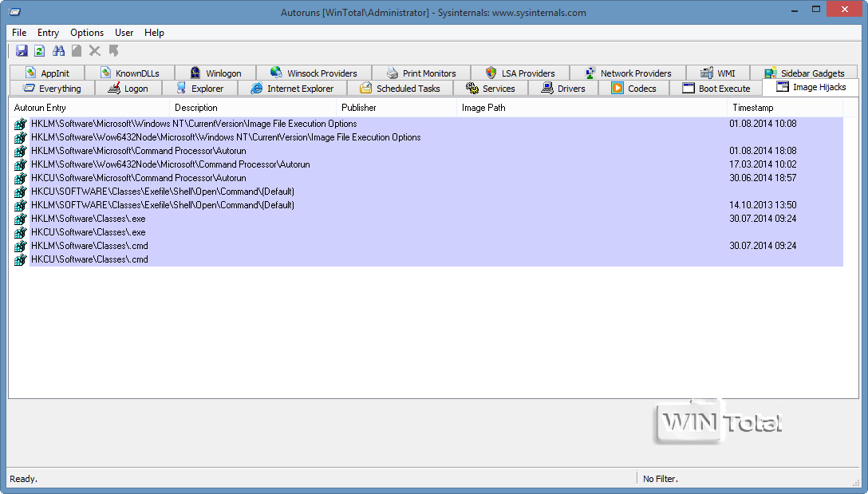Click the Refresh toolbar icon
Viewport: 868px width, 494px height.
tap(39, 51)
